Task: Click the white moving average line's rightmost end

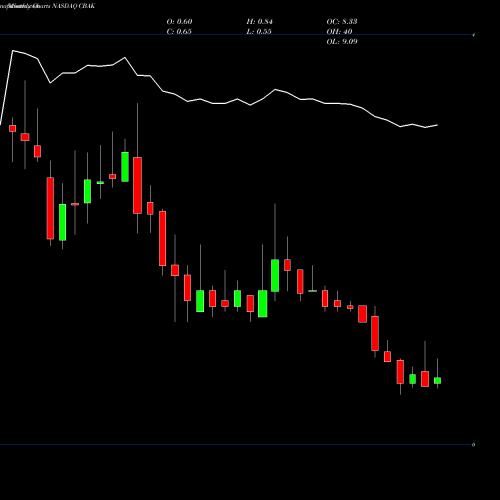Action: [x=437, y=125]
